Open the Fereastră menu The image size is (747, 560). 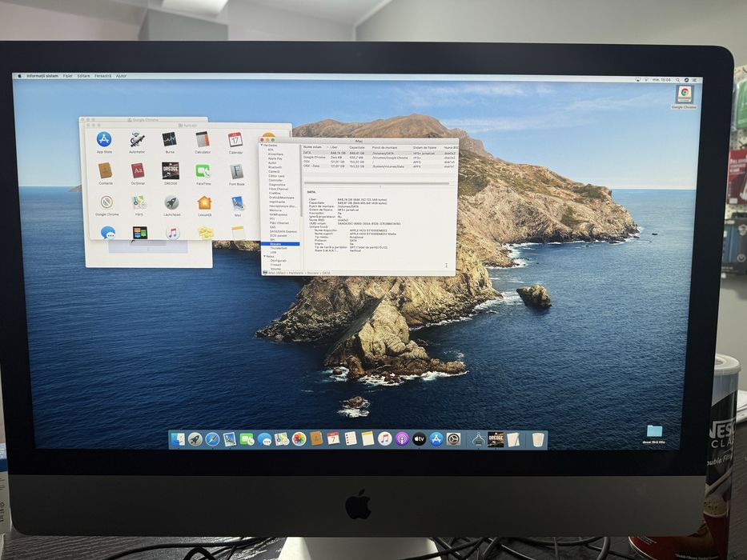(103, 76)
